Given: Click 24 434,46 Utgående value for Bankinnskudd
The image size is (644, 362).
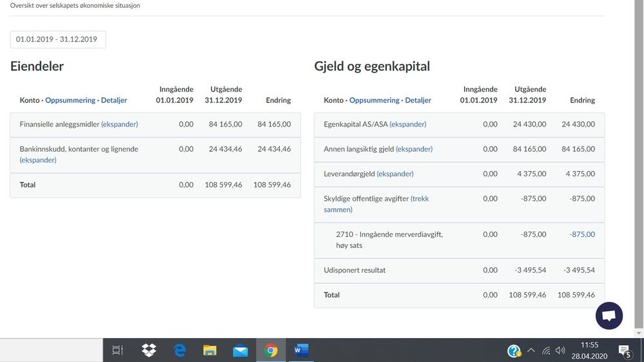Looking at the screenshot, I should coord(225,149).
